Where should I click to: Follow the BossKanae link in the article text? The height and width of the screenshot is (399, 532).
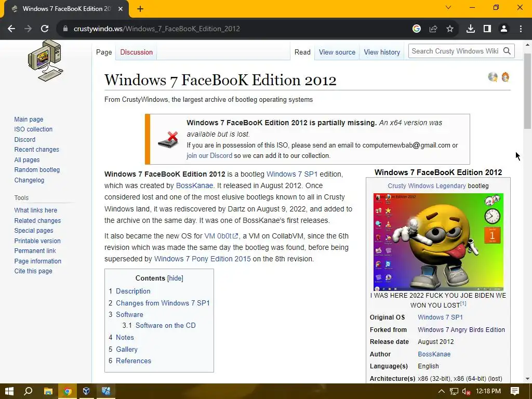click(194, 185)
